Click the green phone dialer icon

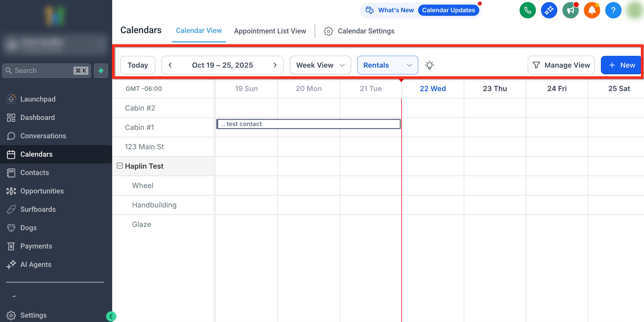click(527, 10)
